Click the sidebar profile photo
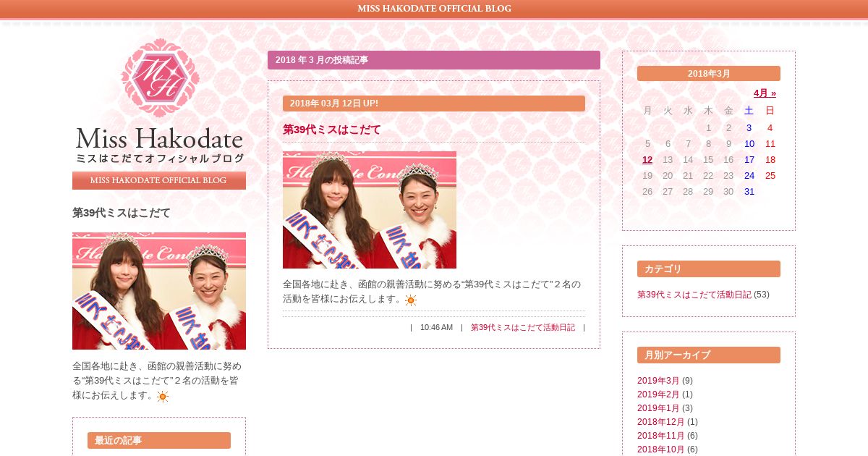868x456 pixels. pyautogui.click(x=159, y=291)
